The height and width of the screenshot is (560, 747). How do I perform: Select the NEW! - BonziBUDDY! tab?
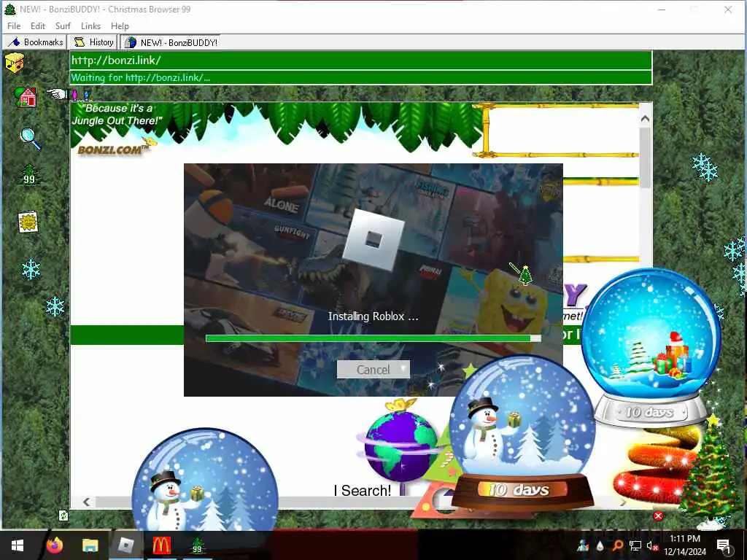click(171, 42)
